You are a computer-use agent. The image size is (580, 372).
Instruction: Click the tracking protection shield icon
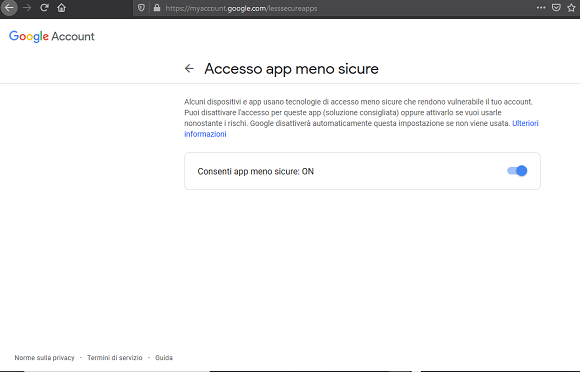click(x=141, y=8)
